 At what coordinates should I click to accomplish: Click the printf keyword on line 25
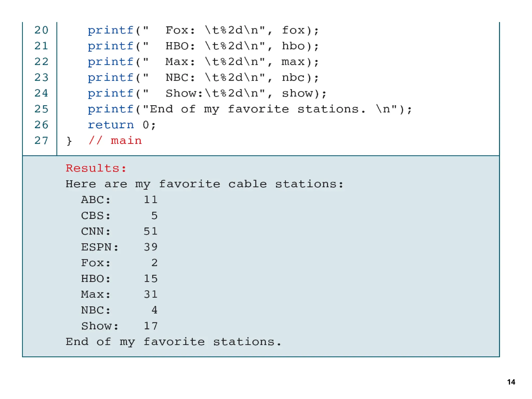point(110,109)
